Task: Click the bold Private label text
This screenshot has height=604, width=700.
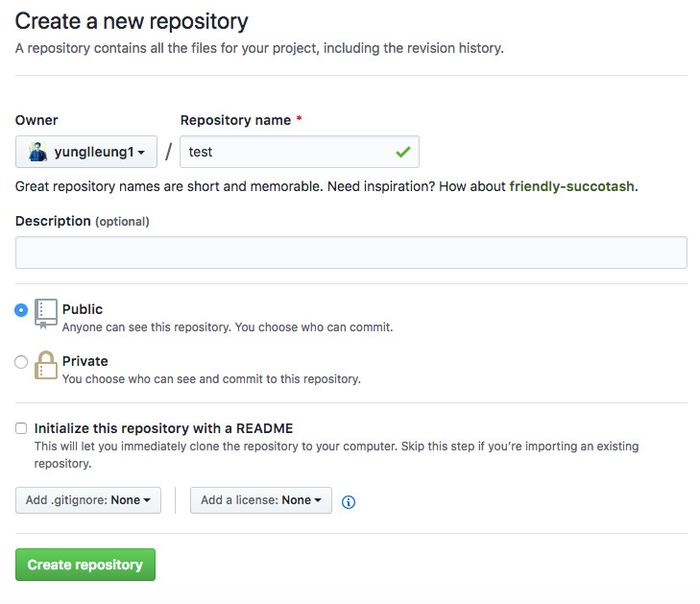Action: click(x=85, y=361)
